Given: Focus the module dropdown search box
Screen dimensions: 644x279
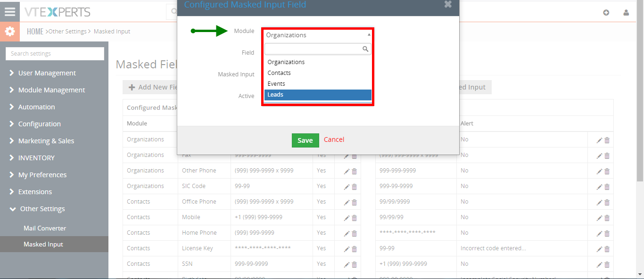Looking at the screenshot, I should 318,49.
